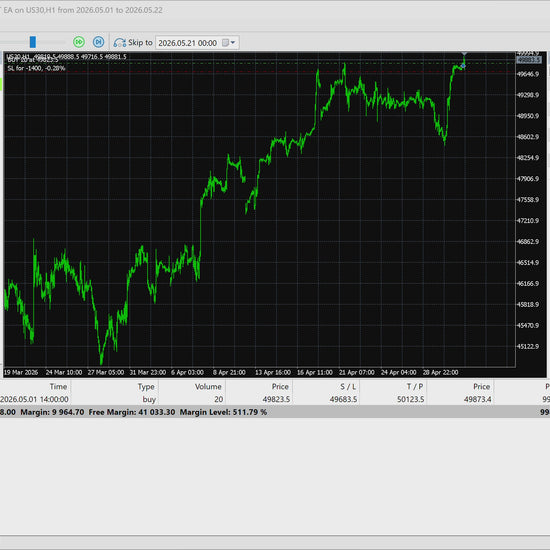The width and height of the screenshot is (550, 550).
Task: Click the 28 Apr 22:00 time axis label
Action: tap(440, 372)
